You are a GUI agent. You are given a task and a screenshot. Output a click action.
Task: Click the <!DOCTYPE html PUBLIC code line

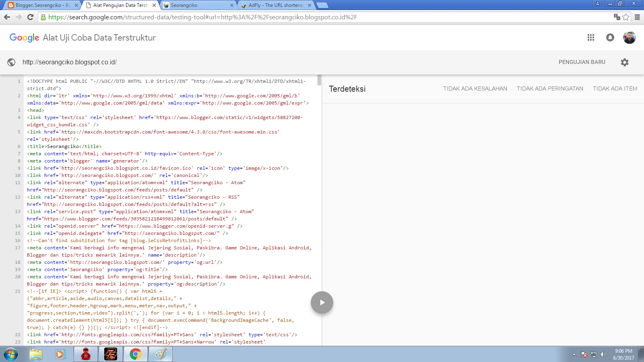coord(167,85)
